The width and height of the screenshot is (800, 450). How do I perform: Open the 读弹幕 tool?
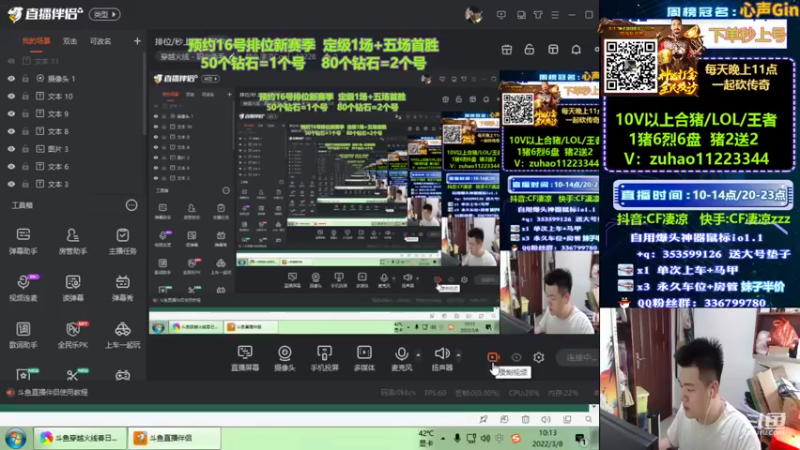(x=72, y=287)
